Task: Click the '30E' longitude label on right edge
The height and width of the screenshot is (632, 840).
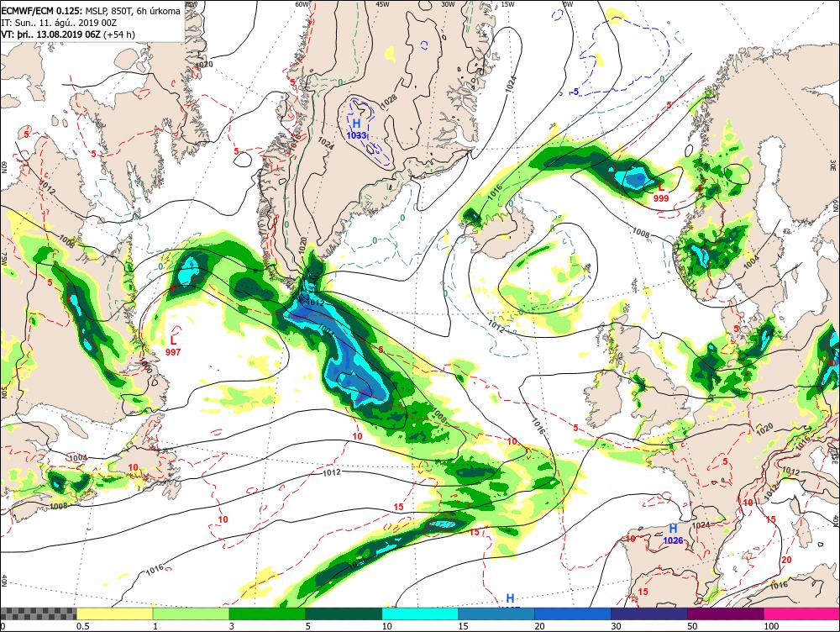Action: pyautogui.click(x=835, y=165)
